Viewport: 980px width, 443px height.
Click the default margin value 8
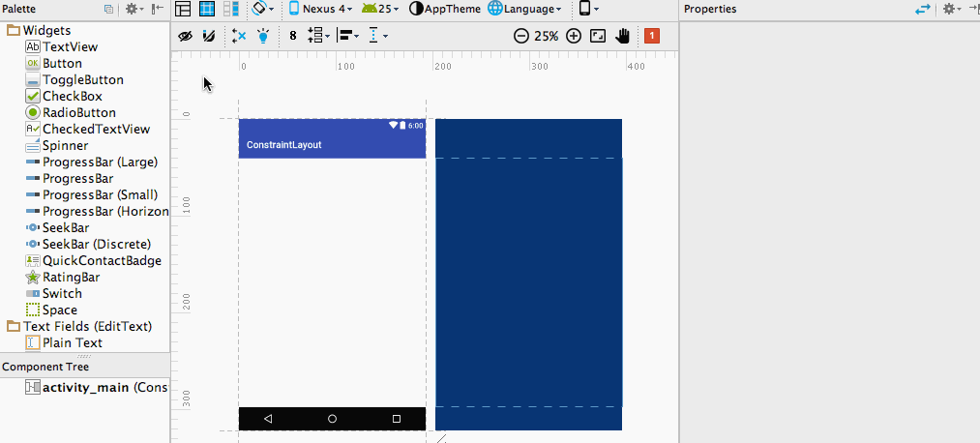293,36
